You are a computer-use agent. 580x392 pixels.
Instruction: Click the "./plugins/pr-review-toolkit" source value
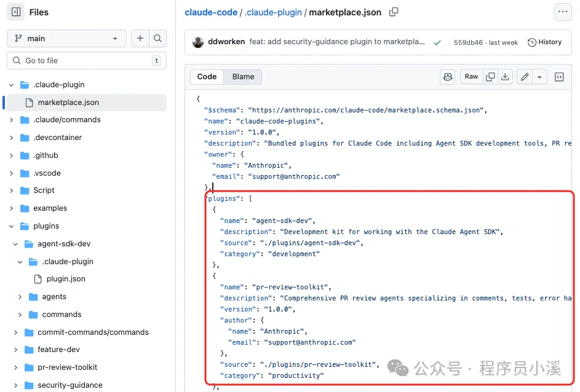[318, 365]
